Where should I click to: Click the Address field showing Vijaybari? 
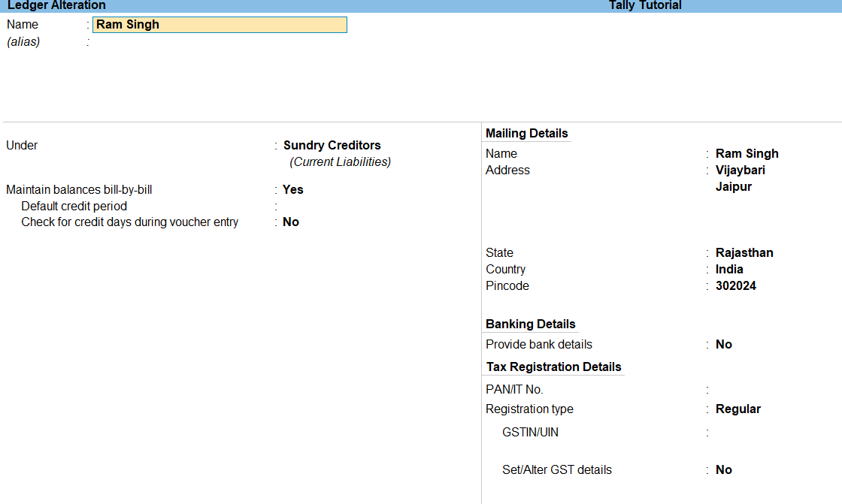pyautogui.click(x=740, y=170)
